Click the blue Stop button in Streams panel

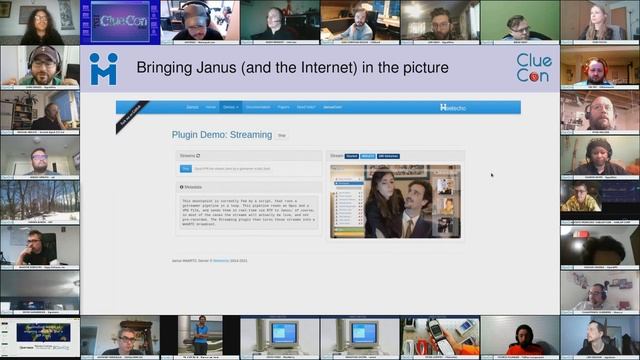coord(186,169)
